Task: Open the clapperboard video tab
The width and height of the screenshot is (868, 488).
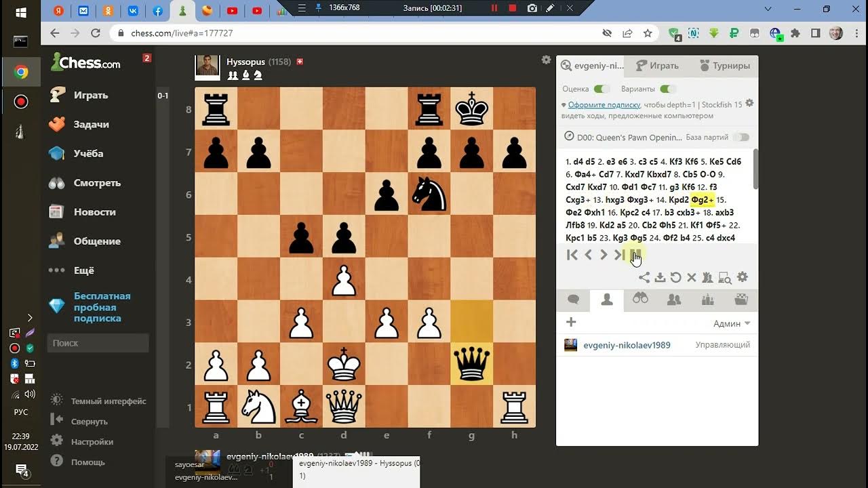Action: (741, 300)
